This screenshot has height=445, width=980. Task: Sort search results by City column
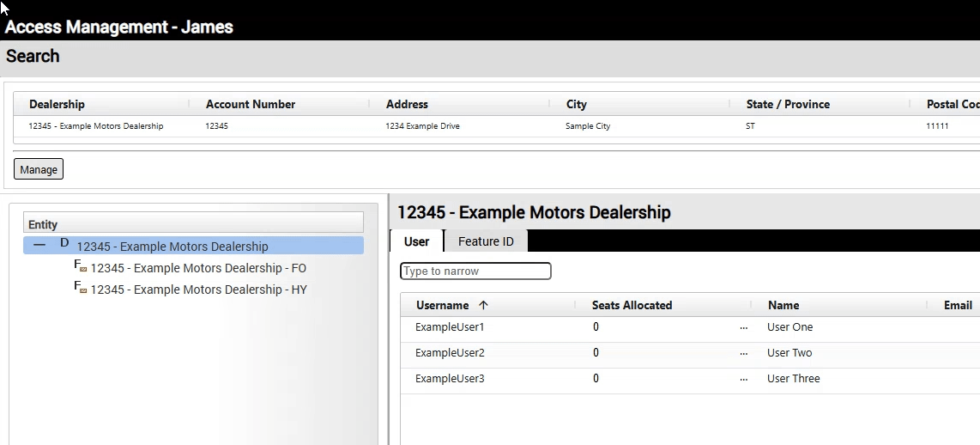pos(576,104)
